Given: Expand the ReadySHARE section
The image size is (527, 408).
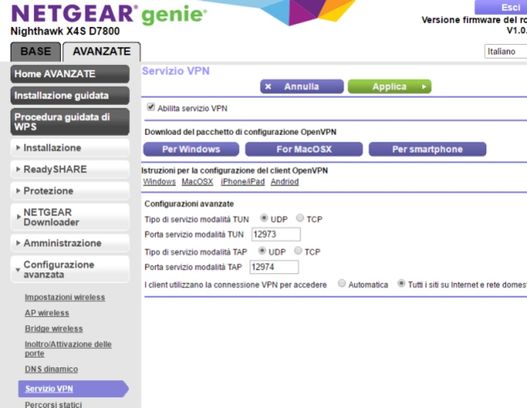Looking at the screenshot, I should pos(70,169).
